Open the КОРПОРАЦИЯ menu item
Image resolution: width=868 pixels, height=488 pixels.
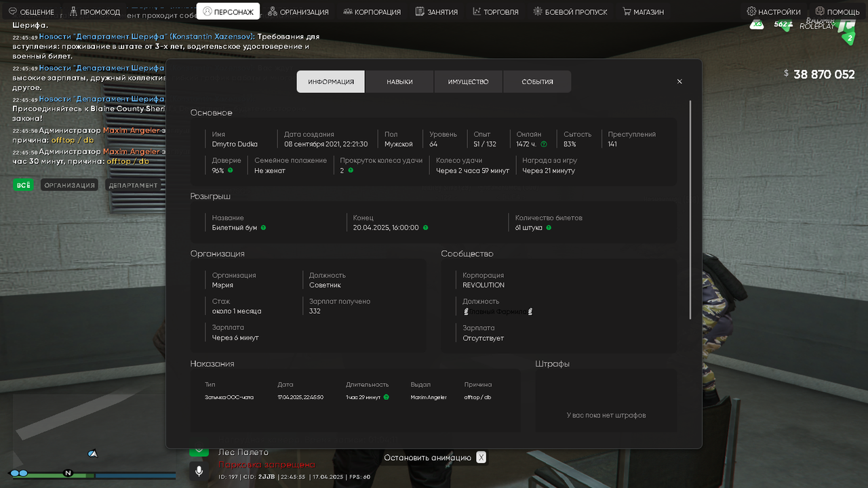(372, 12)
